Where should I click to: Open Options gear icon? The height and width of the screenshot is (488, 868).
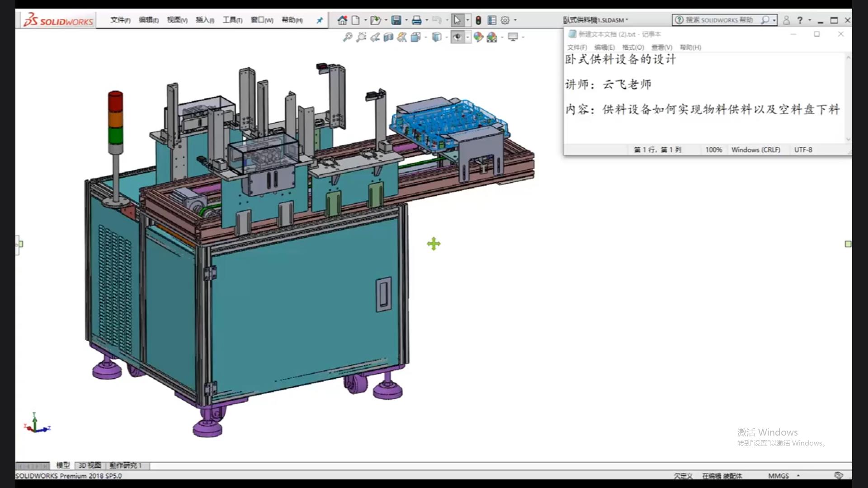point(505,20)
